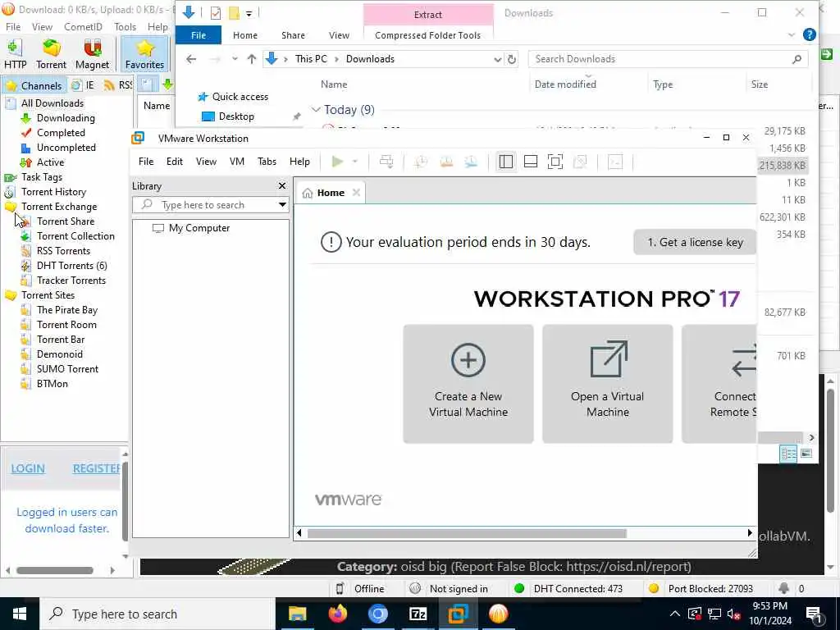Switch Explorer to large icons view
This screenshot has width=840, height=630.
[x=806, y=454]
